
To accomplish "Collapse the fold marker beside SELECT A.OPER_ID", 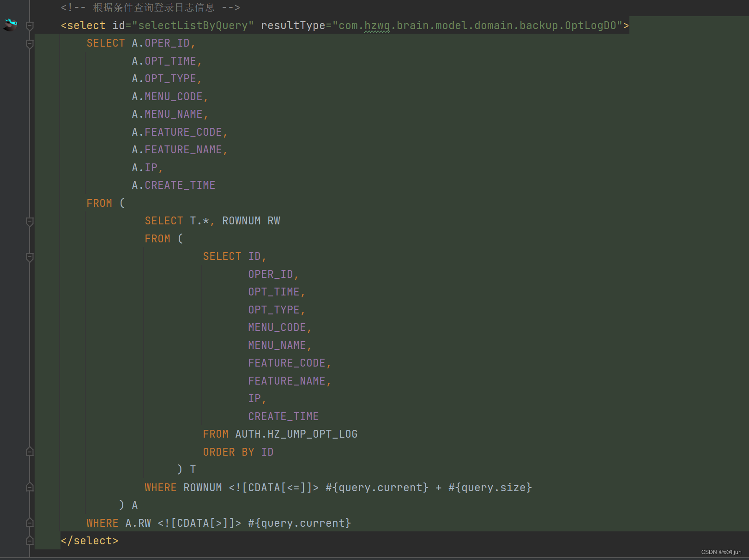I will pyautogui.click(x=30, y=44).
